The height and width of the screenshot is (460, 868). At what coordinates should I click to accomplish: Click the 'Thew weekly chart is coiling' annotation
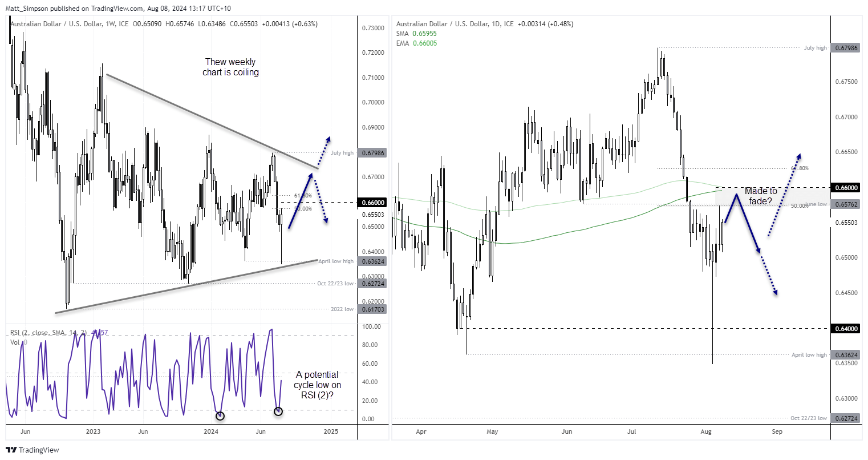230,67
